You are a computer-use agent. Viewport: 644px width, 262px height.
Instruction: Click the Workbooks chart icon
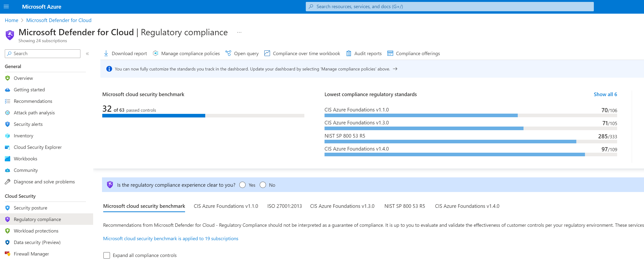pyautogui.click(x=7, y=159)
